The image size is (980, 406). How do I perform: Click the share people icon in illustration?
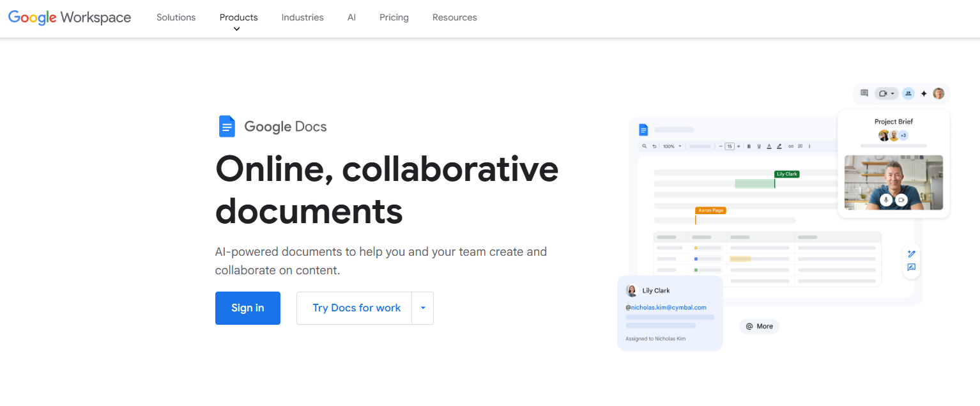click(x=908, y=93)
